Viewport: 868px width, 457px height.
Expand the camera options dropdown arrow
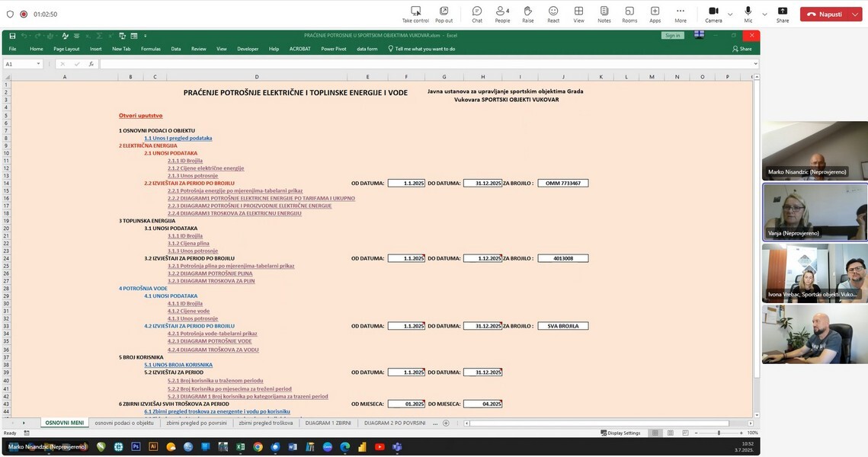730,14
